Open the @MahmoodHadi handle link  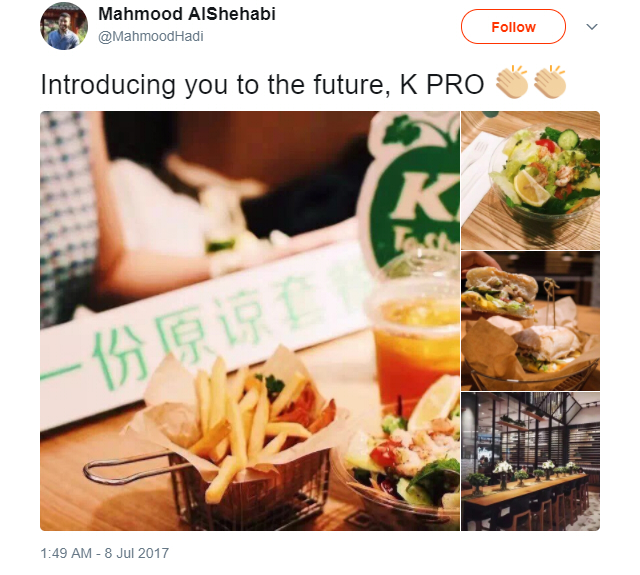tap(151, 36)
